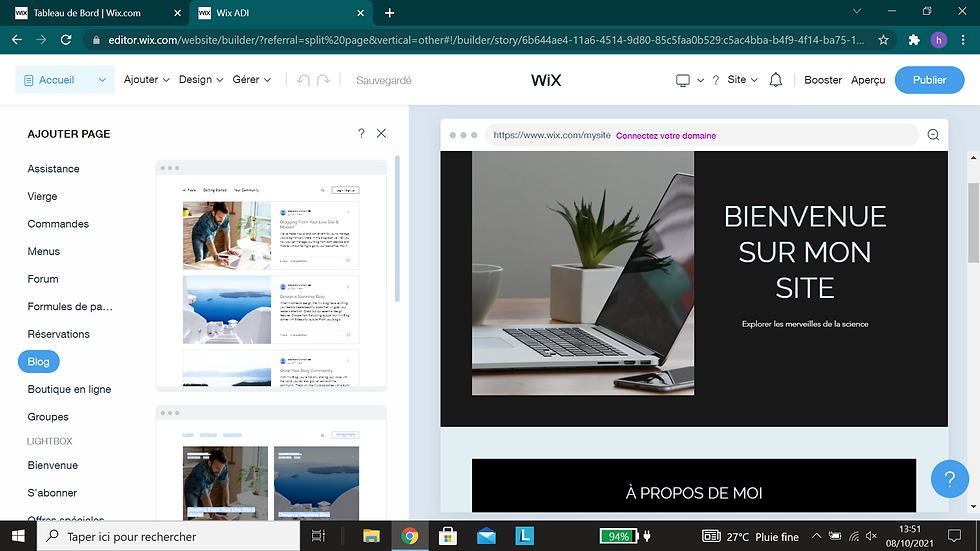Image resolution: width=980 pixels, height=551 pixels.
Task: Open the Design dropdown menu
Action: coord(201,80)
